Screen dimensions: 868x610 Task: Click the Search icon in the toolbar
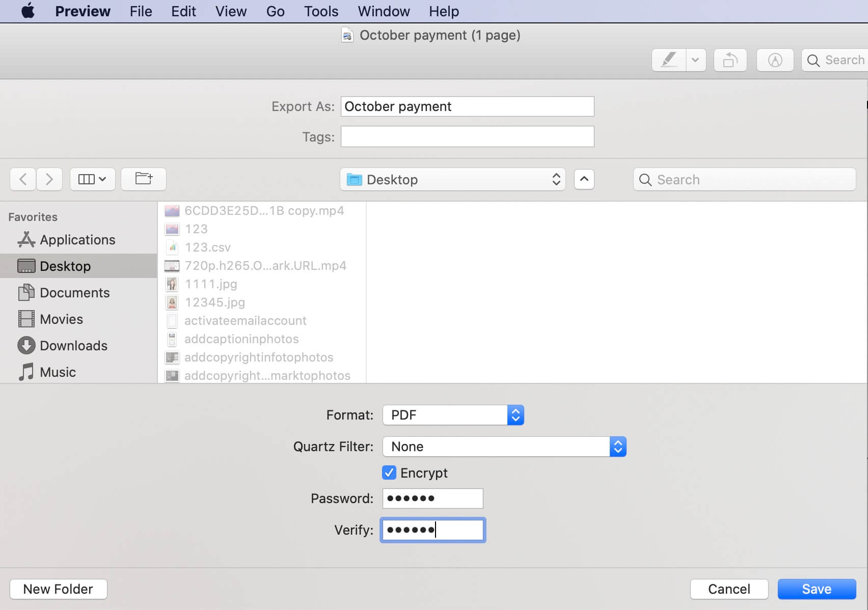[813, 60]
